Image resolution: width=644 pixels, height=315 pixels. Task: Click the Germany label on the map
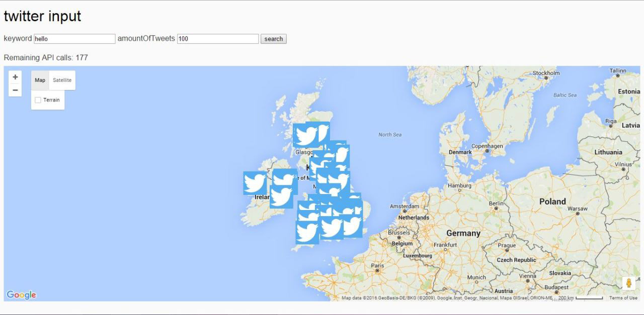[463, 233]
